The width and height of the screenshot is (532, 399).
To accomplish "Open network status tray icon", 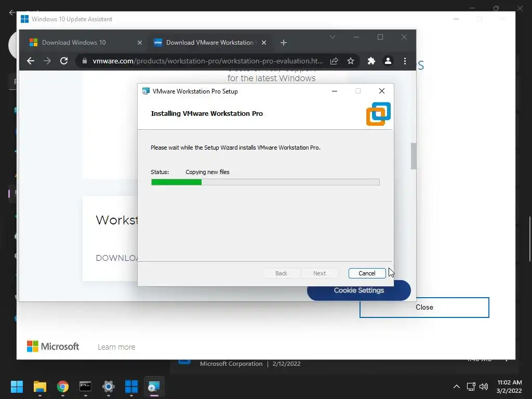I will point(471,387).
